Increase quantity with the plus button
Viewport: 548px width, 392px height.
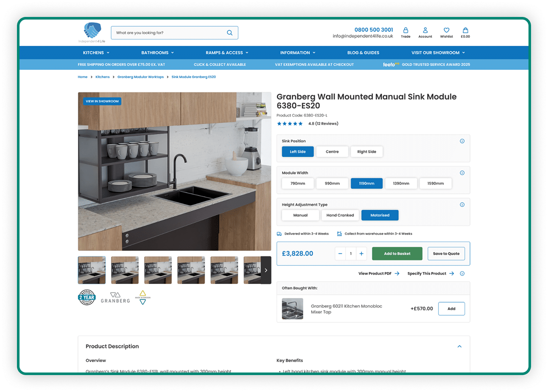tap(361, 253)
